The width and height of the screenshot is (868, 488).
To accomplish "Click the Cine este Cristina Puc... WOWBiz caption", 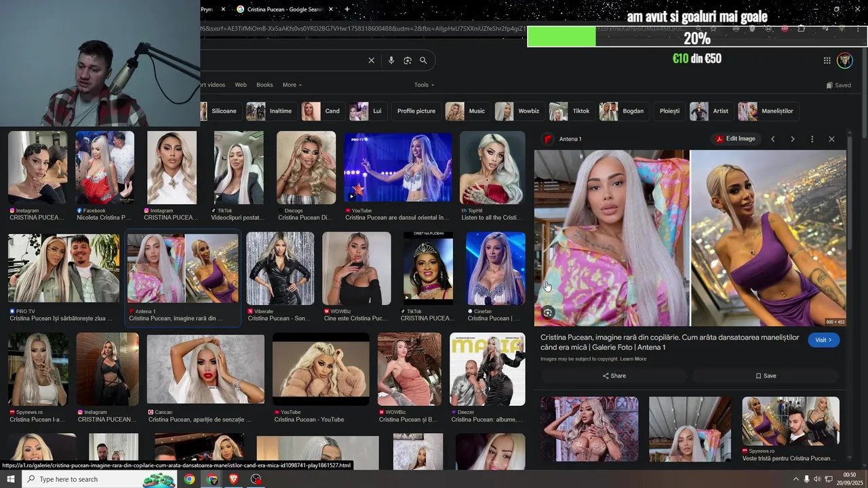I will click(x=356, y=319).
